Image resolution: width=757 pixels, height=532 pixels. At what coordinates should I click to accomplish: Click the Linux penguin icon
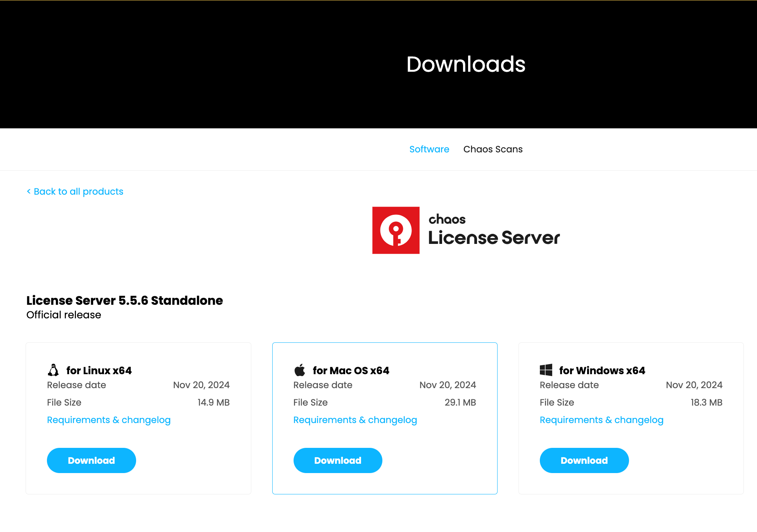(x=53, y=370)
